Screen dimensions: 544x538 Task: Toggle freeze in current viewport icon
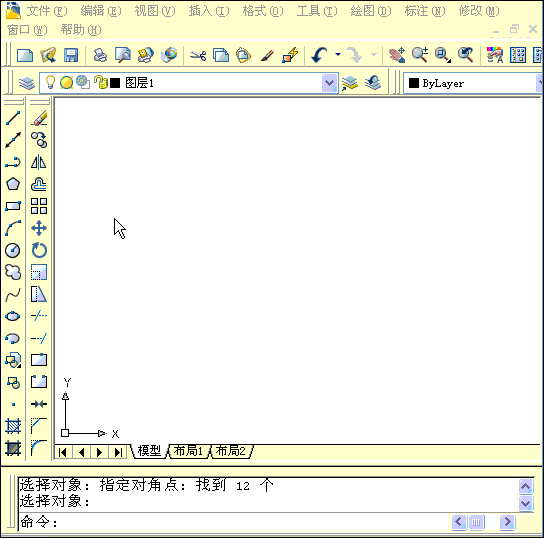coord(83,82)
